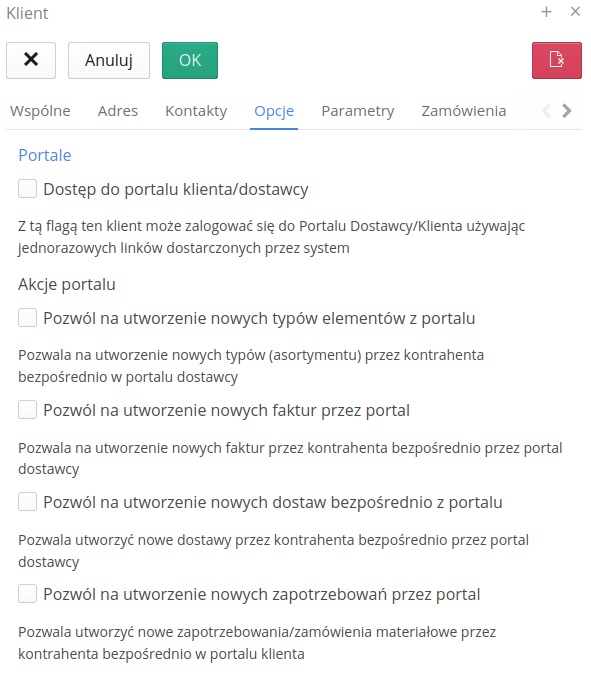591x683 pixels.
Task: Click the Anuluj button
Action: click(109, 61)
